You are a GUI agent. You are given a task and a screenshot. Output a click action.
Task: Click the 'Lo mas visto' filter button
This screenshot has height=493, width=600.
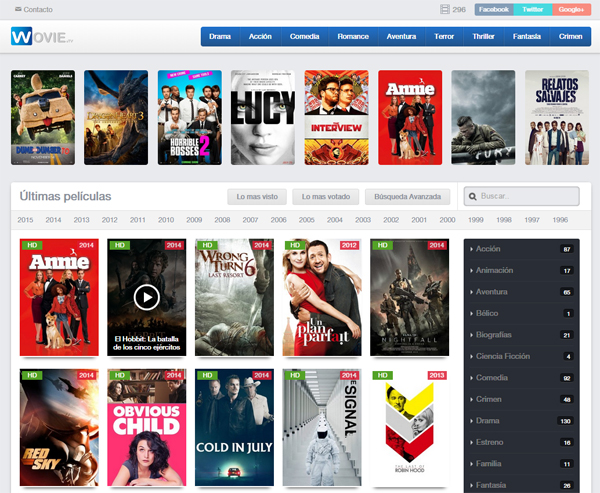point(258,196)
